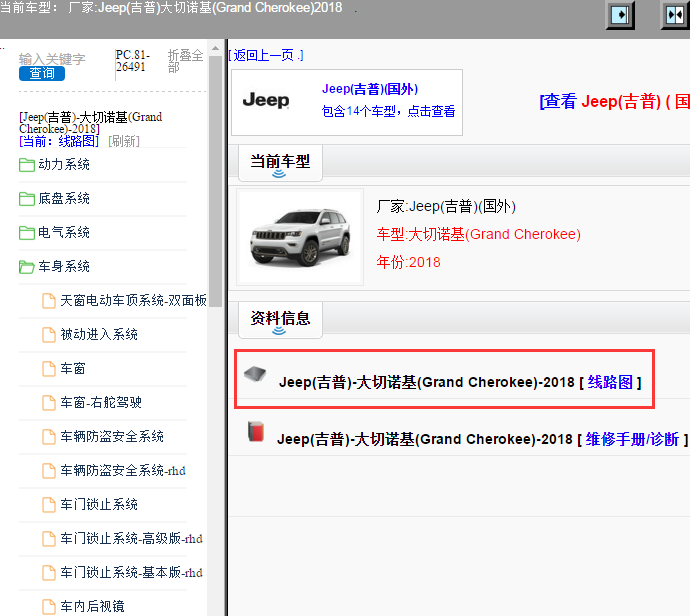690x616 pixels.
Task: Click the PC.81-26491 text
Action: point(133,61)
